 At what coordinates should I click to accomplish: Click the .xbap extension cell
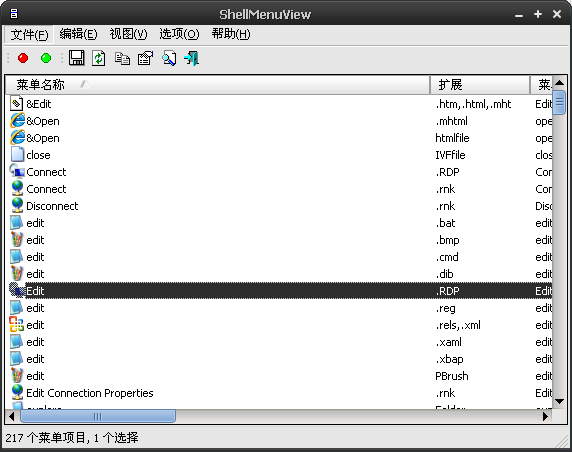[x=449, y=359]
